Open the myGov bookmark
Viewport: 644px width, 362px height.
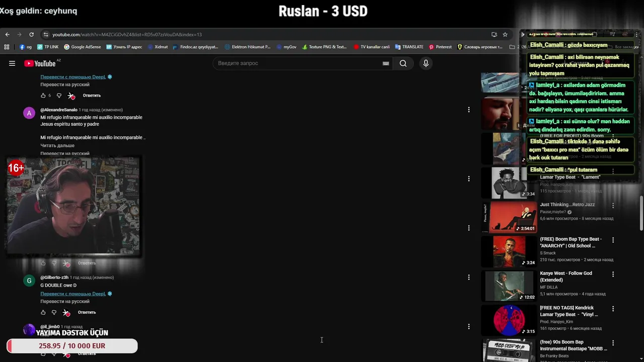click(x=286, y=47)
